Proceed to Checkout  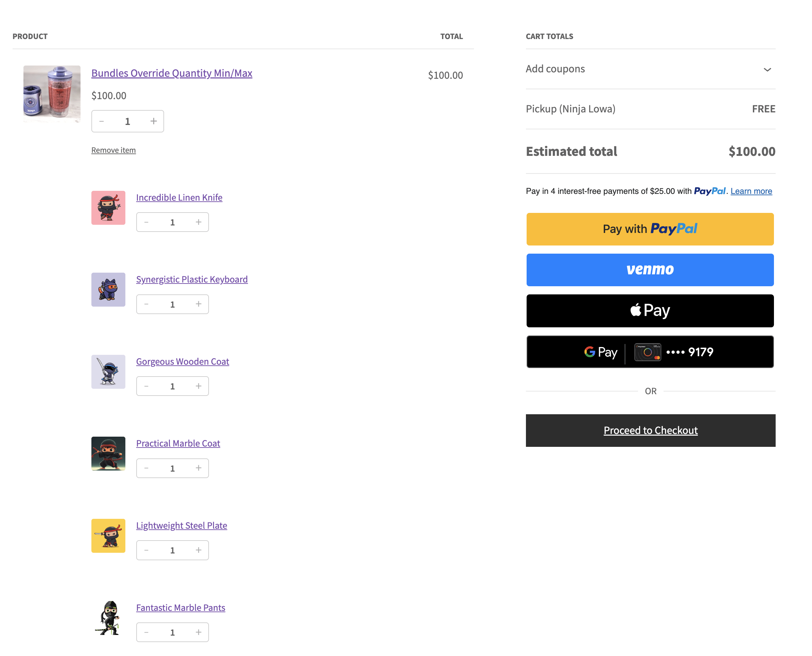click(650, 431)
